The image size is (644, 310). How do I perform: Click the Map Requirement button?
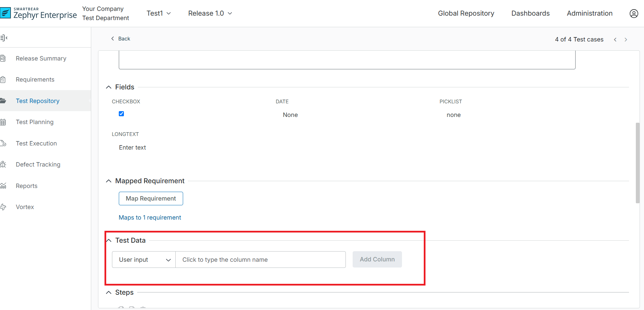click(151, 199)
